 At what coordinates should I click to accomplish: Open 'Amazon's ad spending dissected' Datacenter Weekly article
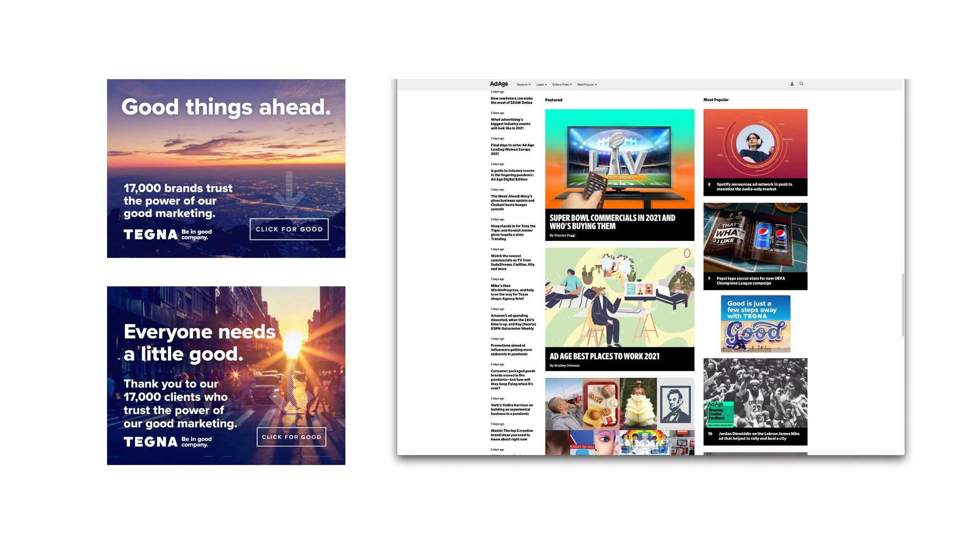click(x=514, y=322)
